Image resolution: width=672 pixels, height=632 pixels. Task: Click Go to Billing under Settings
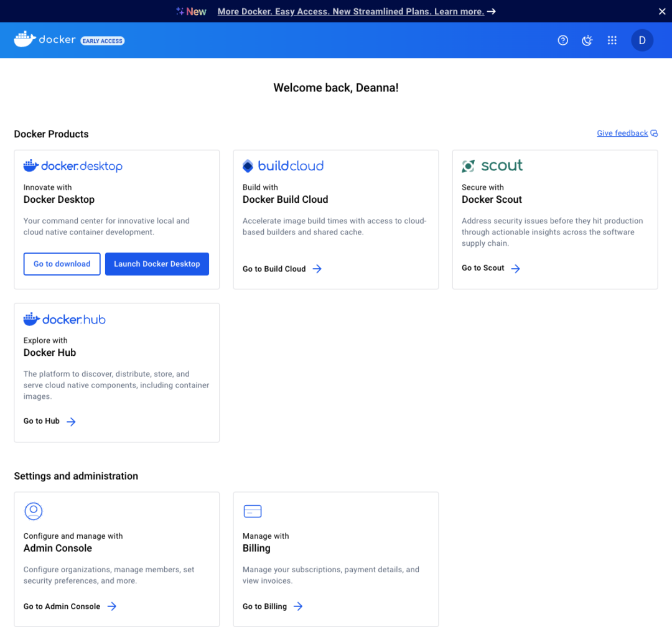coord(264,606)
